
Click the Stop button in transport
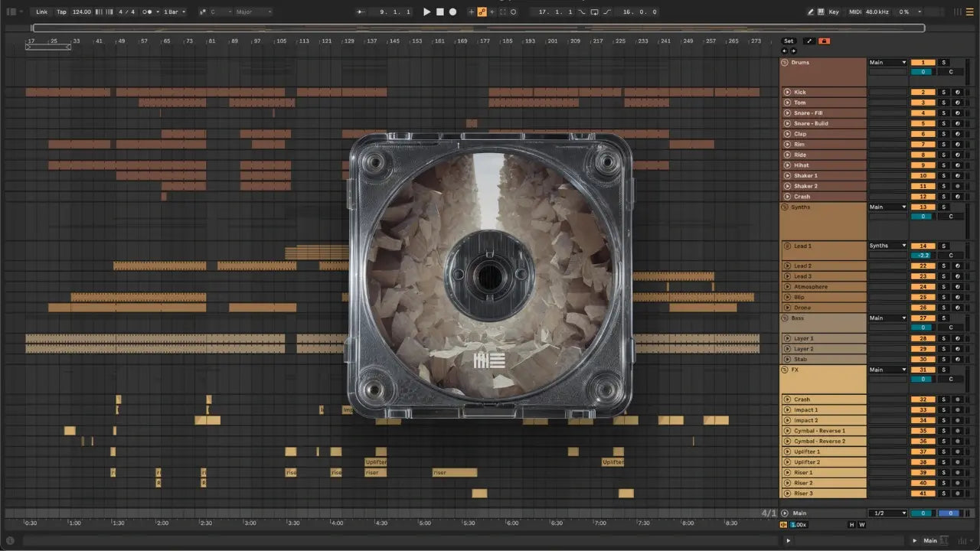coord(440,12)
